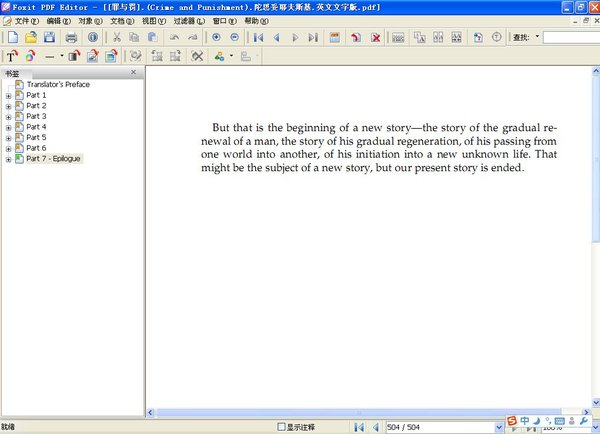Print the current PDF

click(71, 38)
